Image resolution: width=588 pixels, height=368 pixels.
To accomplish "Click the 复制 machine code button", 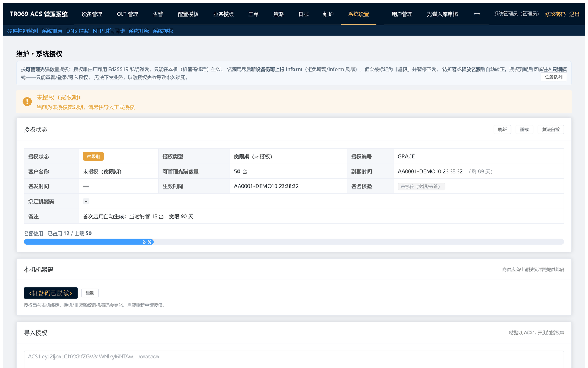I will point(90,293).
